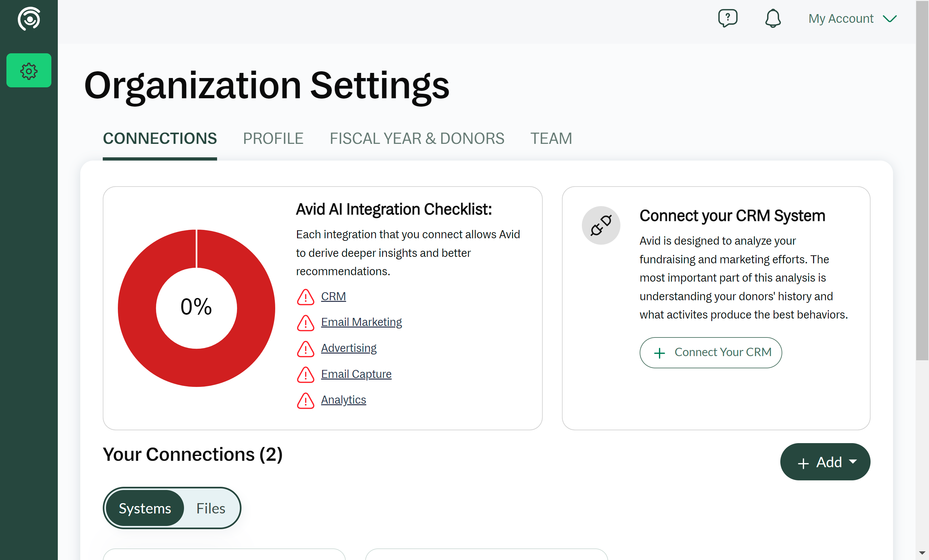The height and width of the screenshot is (560, 929).
Task: Click the warning icon next to Analytics
Action: click(x=305, y=400)
